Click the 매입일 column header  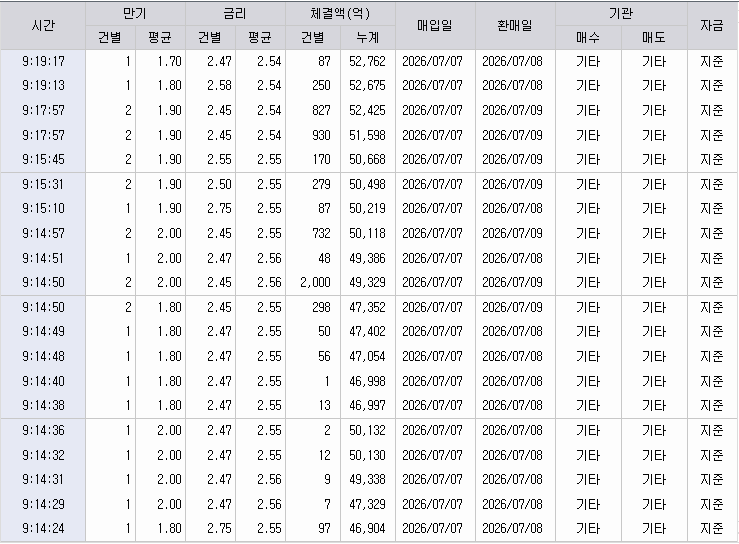click(435, 25)
